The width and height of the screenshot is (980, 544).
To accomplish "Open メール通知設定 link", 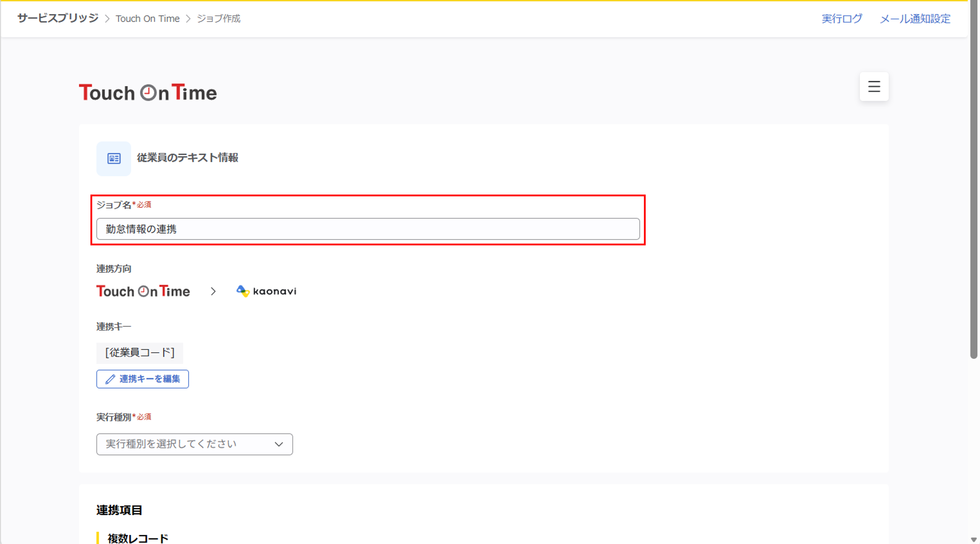I will pyautogui.click(x=915, y=19).
